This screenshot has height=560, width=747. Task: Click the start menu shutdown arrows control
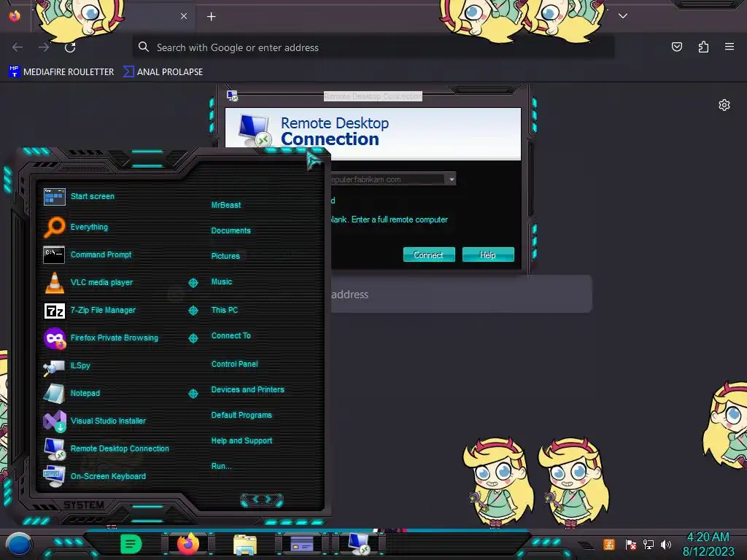tap(262, 499)
